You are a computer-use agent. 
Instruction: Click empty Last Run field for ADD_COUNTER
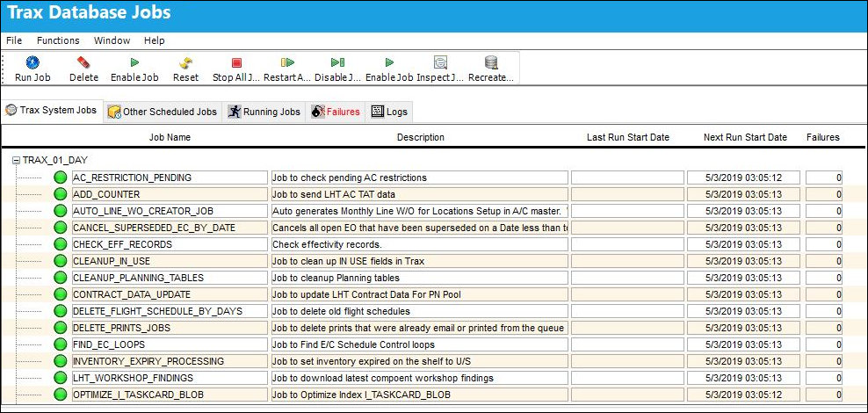pos(627,194)
